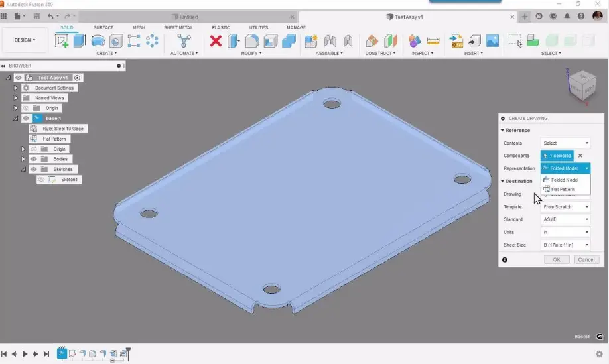Open the notifications bell icon
The image size is (609, 364).
click(x=567, y=17)
